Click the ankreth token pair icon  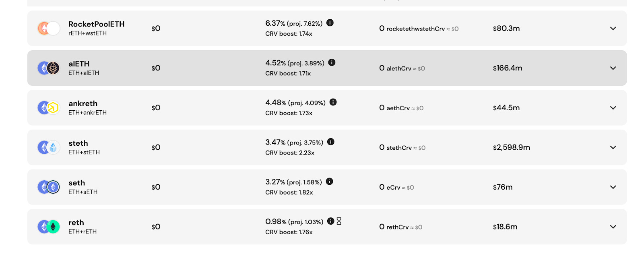pyautogui.click(x=49, y=107)
